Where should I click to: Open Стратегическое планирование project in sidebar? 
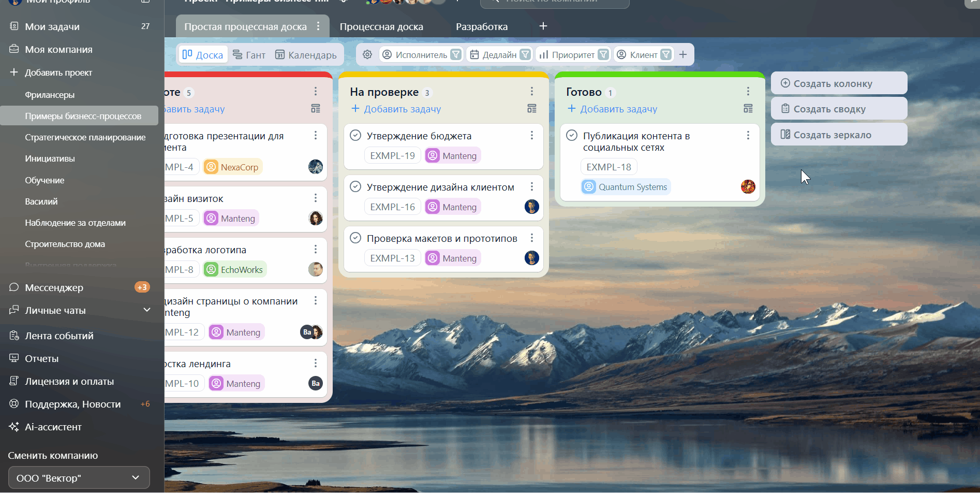(85, 137)
